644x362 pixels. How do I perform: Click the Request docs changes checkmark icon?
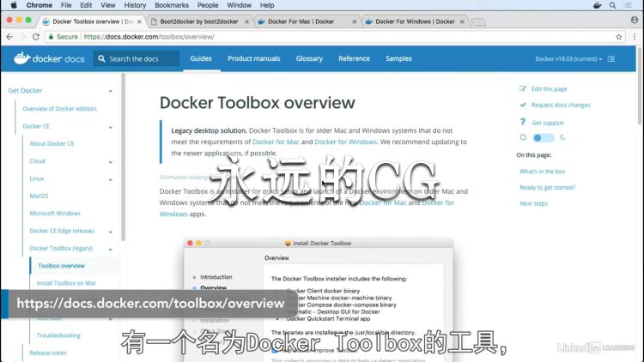pyautogui.click(x=523, y=105)
